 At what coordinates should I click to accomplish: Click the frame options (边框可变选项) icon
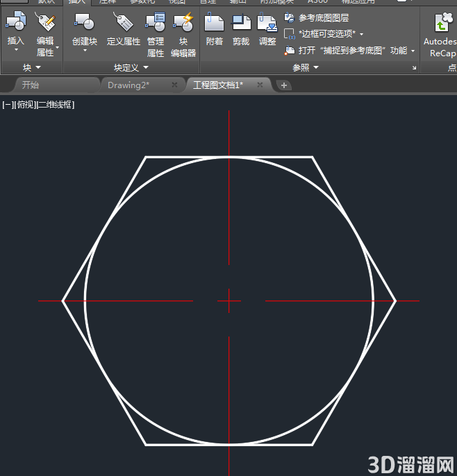point(289,34)
